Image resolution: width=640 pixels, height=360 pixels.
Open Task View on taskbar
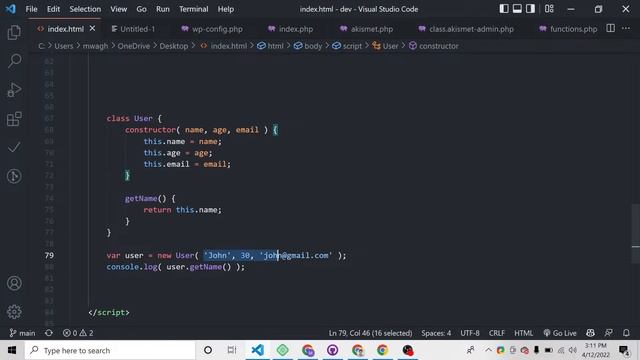(x=232, y=350)
